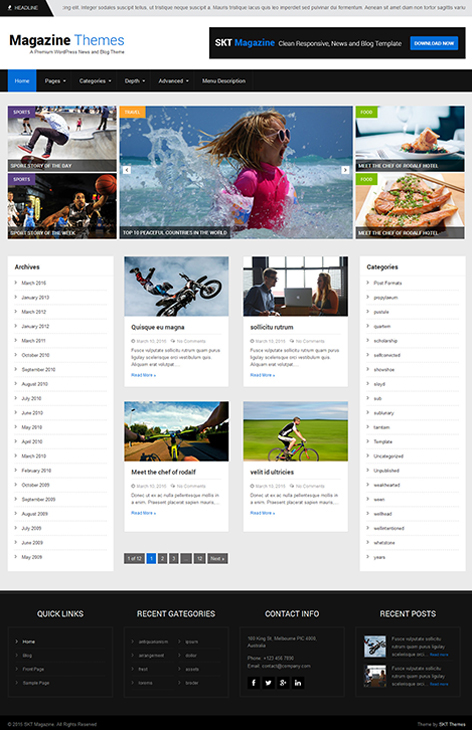The width and height of the screenshot is (472, 730).
Task: Go to previous slide with left arrow
Action: tap(127, 170)
